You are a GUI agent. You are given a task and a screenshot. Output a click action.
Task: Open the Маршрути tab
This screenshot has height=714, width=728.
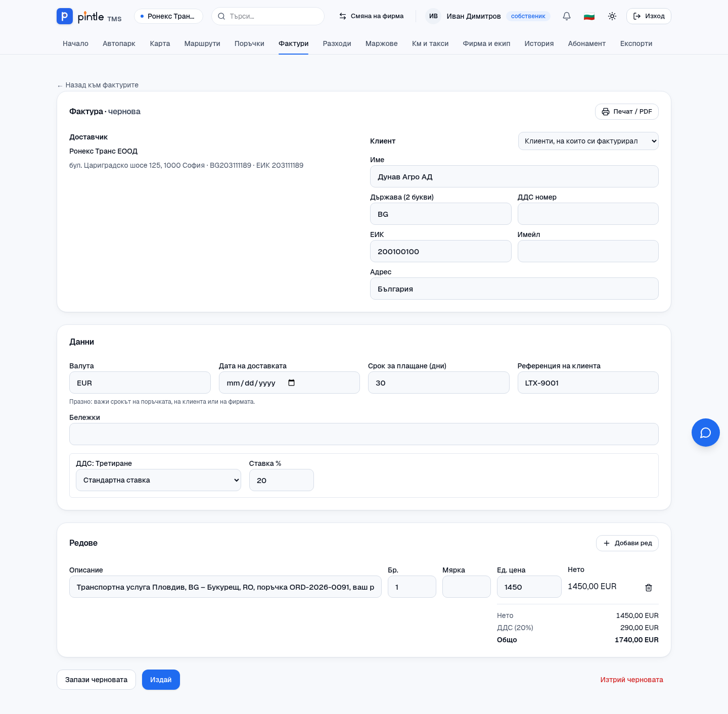coord(202,43)
